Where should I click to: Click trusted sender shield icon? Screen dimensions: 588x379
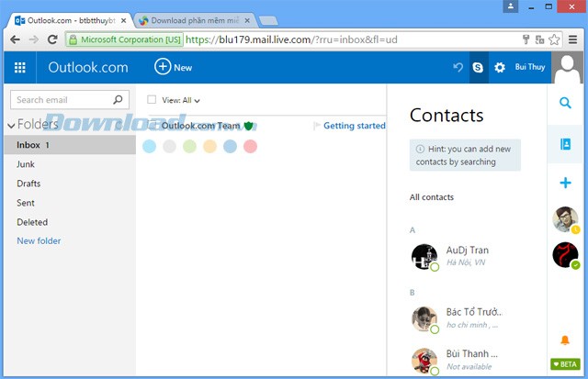click(x=248, y=126)
